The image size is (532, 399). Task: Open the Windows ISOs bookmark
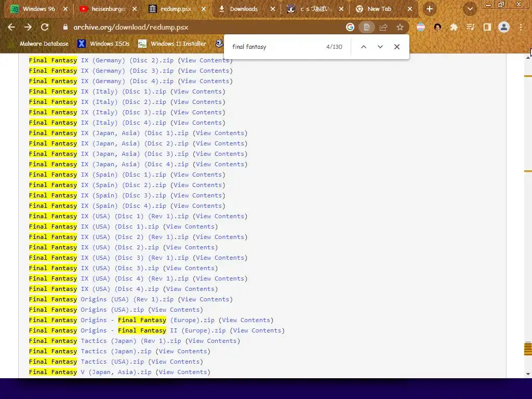(x=103, y=44)
